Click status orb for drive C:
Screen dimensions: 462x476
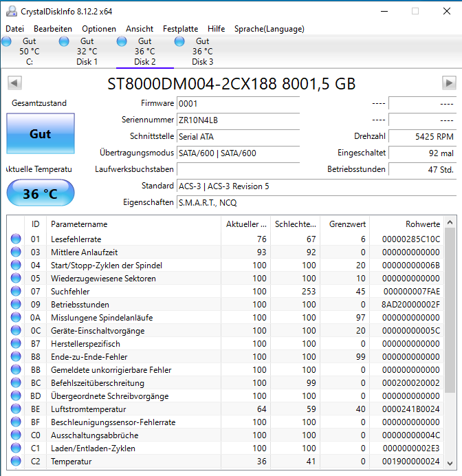pyautogui.click(x=6, y=41)
